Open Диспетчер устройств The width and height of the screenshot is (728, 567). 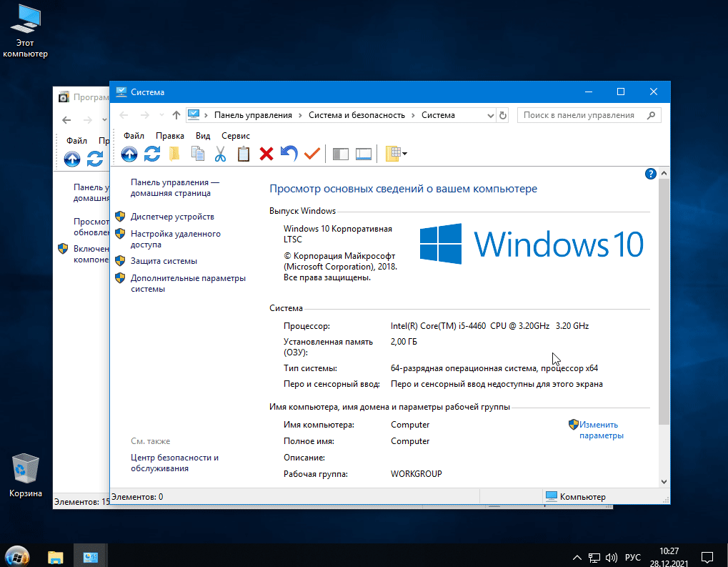click(172, 217)
